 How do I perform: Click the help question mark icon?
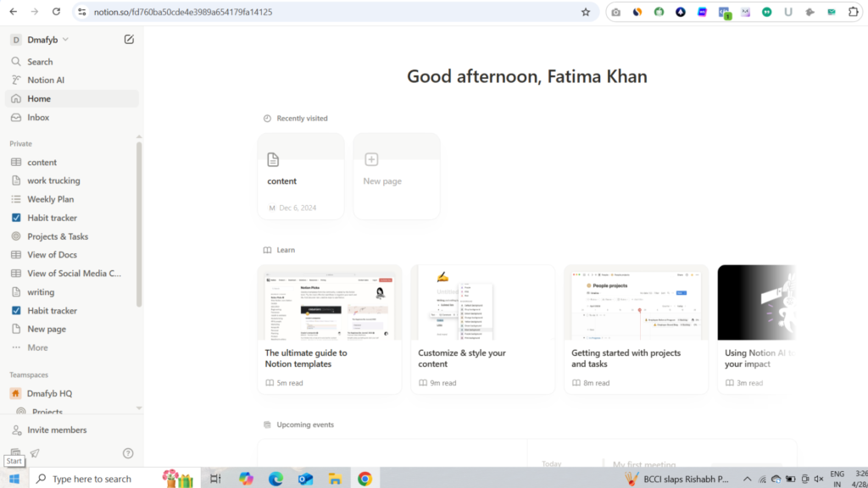tap(128, 453)
